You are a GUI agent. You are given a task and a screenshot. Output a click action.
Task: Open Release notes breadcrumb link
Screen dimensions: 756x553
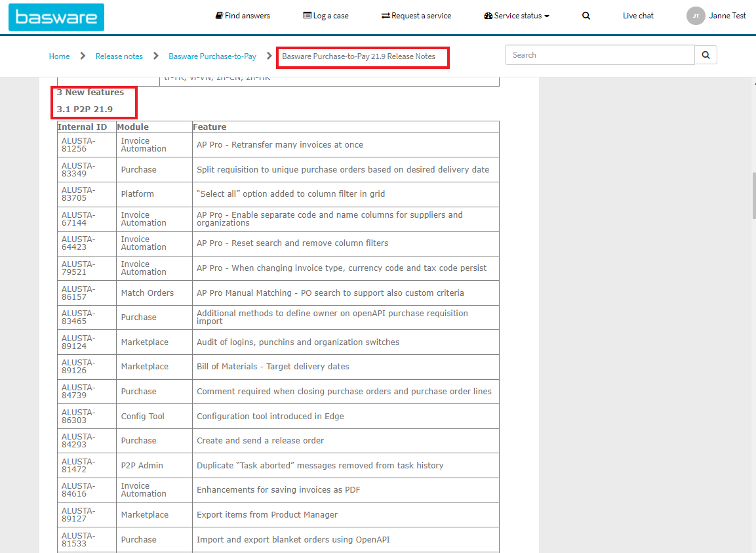click(119, 56)
